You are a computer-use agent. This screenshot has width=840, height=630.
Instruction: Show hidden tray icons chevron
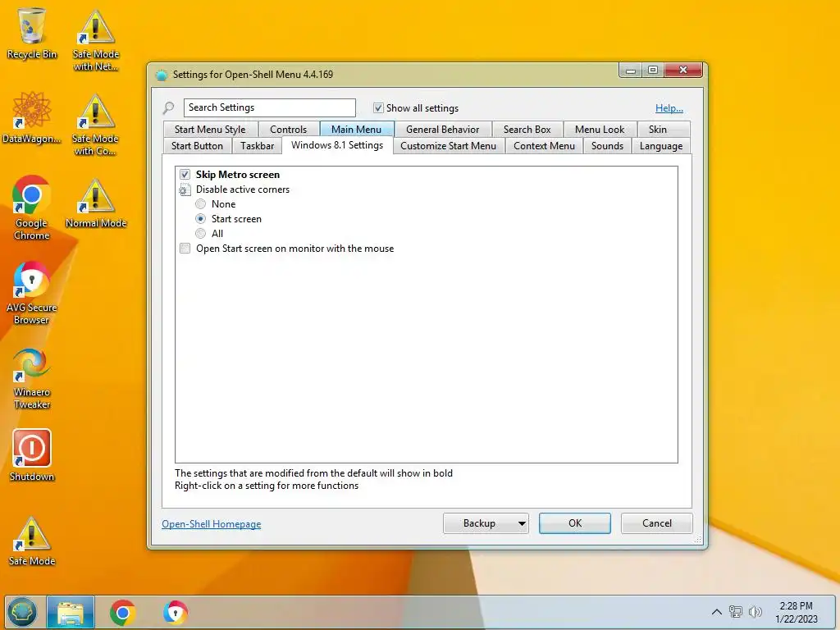click(x=716, y=612)
